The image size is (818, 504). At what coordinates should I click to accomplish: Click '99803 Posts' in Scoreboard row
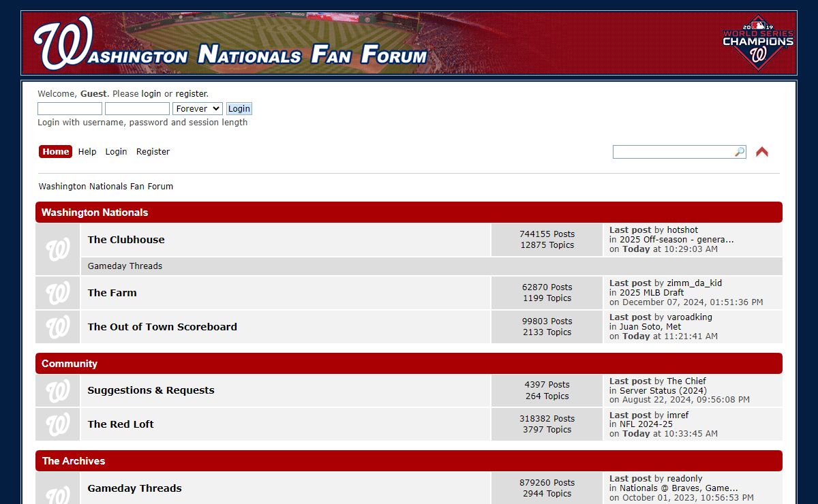coord(547,321)
